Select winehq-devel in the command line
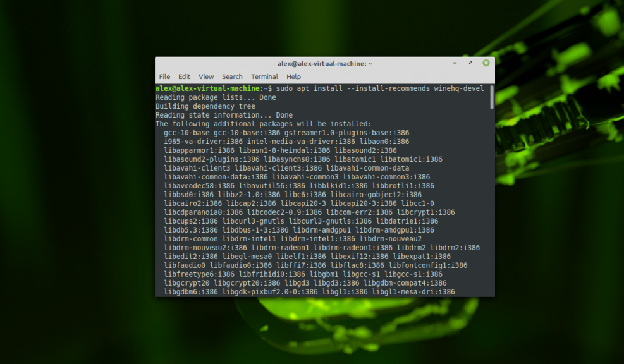This screenshot has width=624, height=364. pyautogui.click(x=458, y=88)
